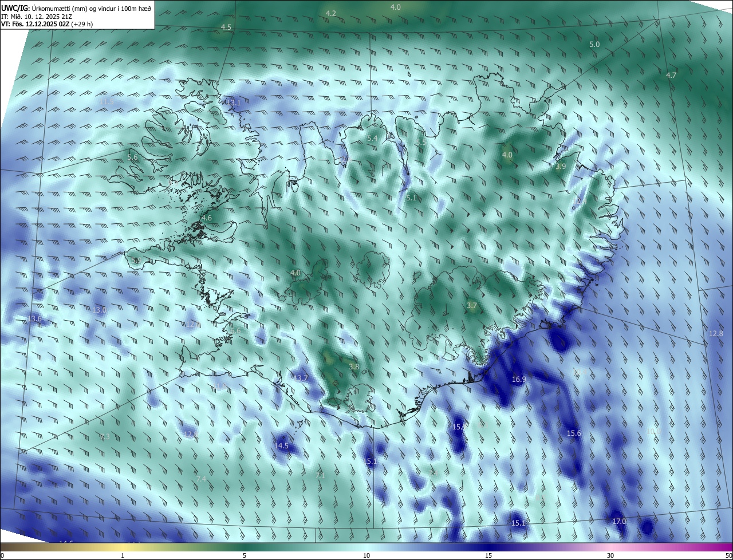
Task: Click the 0 tick on color scale
Action: point(2,555)
